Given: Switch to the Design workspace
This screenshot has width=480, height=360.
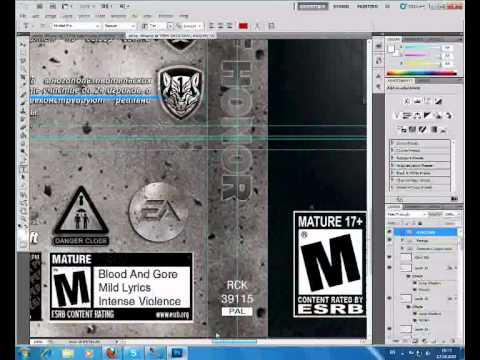Looking at the screenshot, I should point(341,6).
